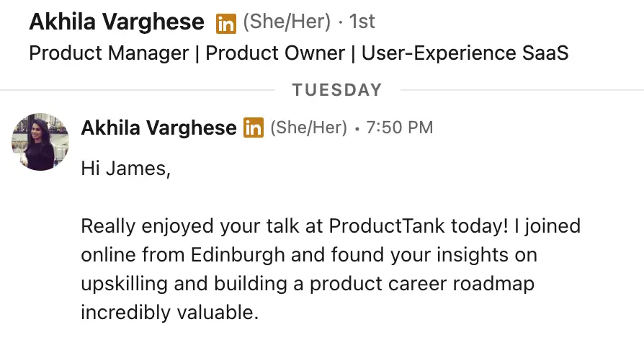The width and height of the screenshot is (644, 340).
Task: Click 'incredibly valuable' in the message
Action: coord(169,313)
